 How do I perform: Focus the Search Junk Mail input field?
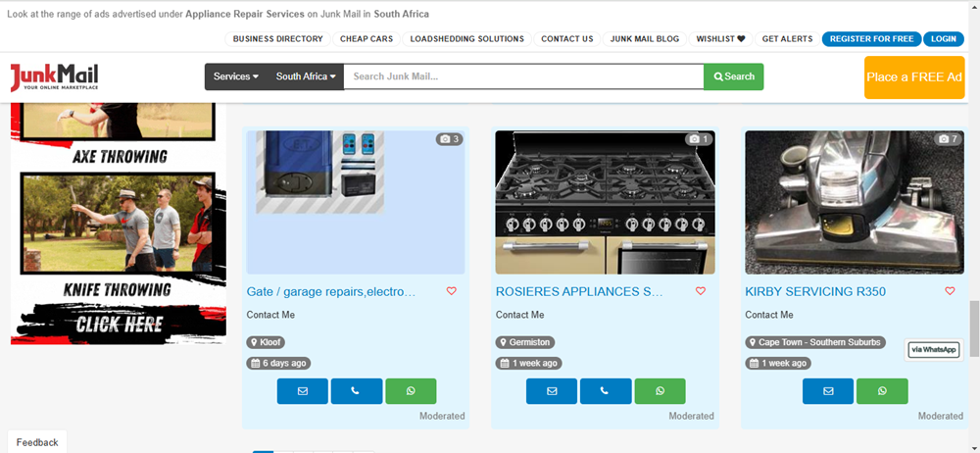coord(523,76)
